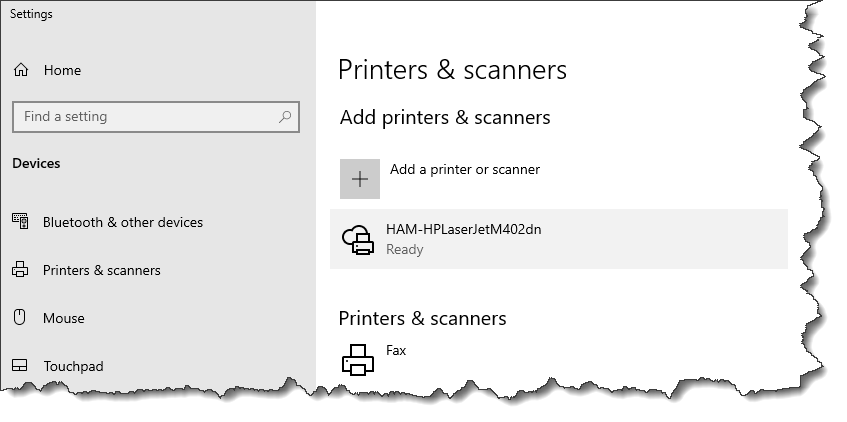The width and height of the screenshot is (847, 422).
Task: Click the Ready status under the HP printer
Action: [405, 250]
